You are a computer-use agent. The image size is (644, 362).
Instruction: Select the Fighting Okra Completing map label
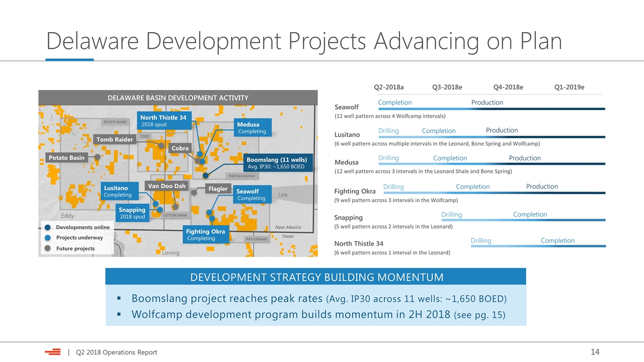point(206,235)
